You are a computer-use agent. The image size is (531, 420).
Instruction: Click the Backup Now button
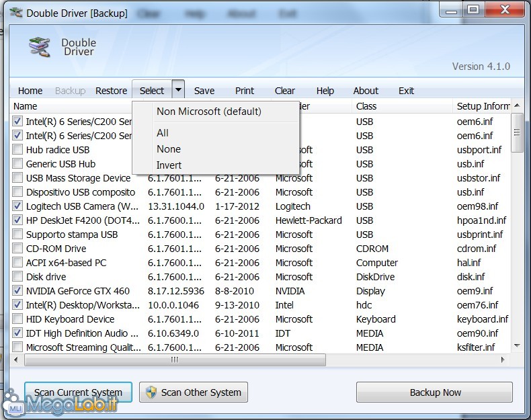[x=434, y=392]
